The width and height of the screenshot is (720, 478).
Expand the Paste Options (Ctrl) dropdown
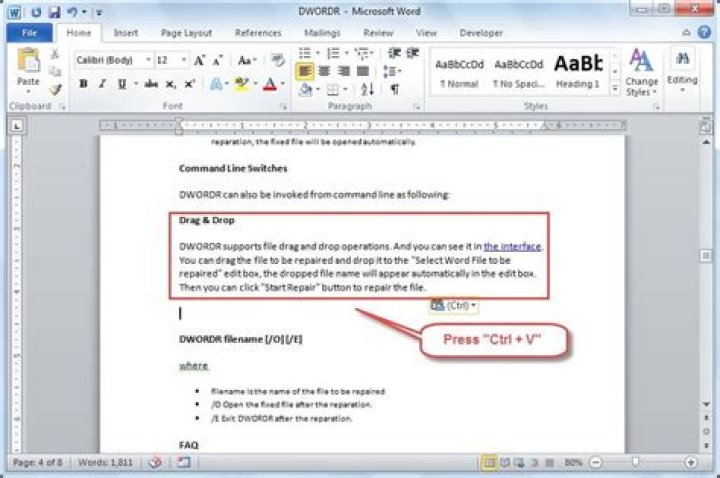click(x=455, y=305)
